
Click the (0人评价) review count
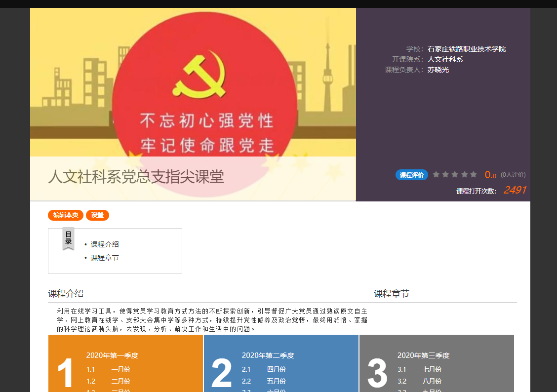(513, 175)
